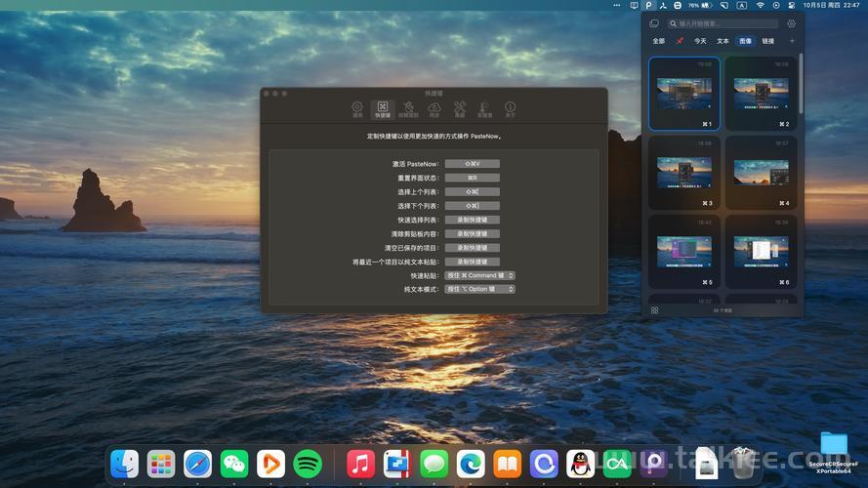The width and height of the screenshot is (868, 488).
Task: Expand the 纯文本模式 Option key dropdown
Action: (x=479, y=289)
